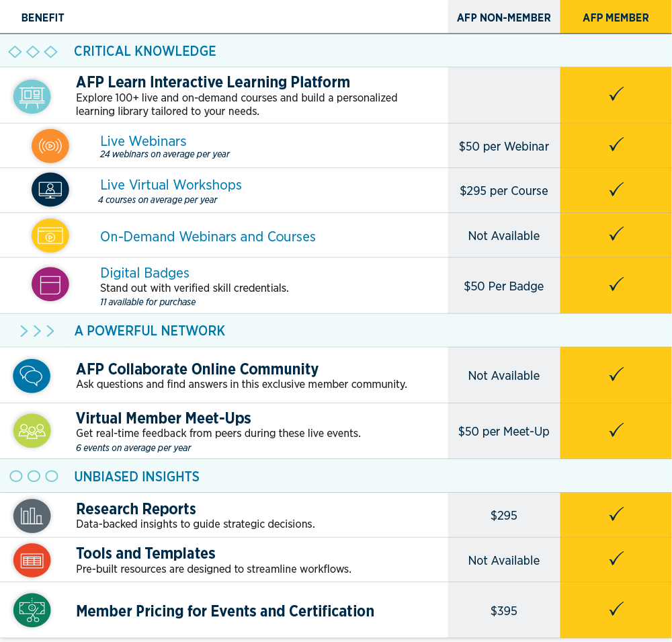Click the "$295" price for Research Reports
Screen dimensions: 672x642
[x=504, y=516]
